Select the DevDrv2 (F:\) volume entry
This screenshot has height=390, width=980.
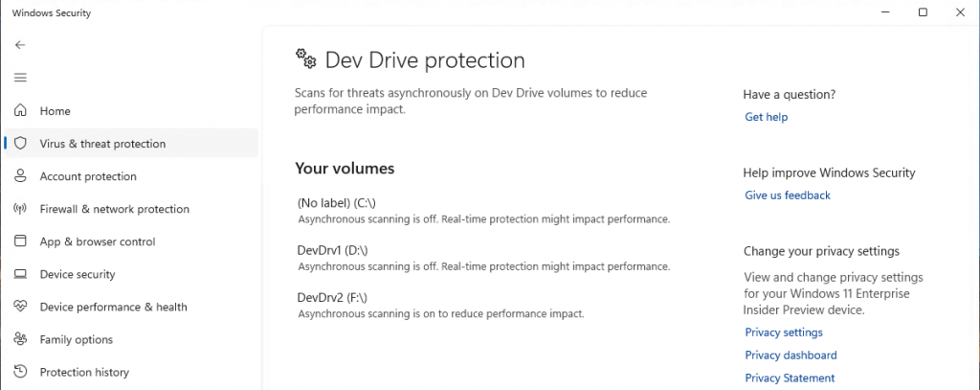tap(440, 306)
